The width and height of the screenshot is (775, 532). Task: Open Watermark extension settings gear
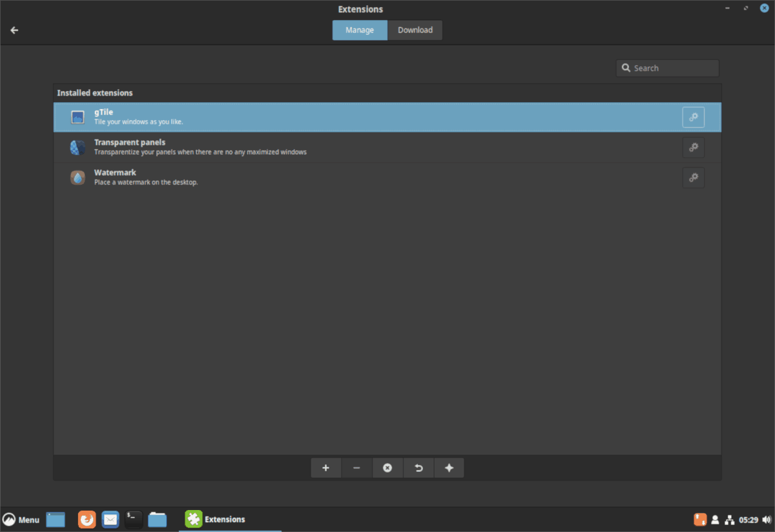click(693, 178)
